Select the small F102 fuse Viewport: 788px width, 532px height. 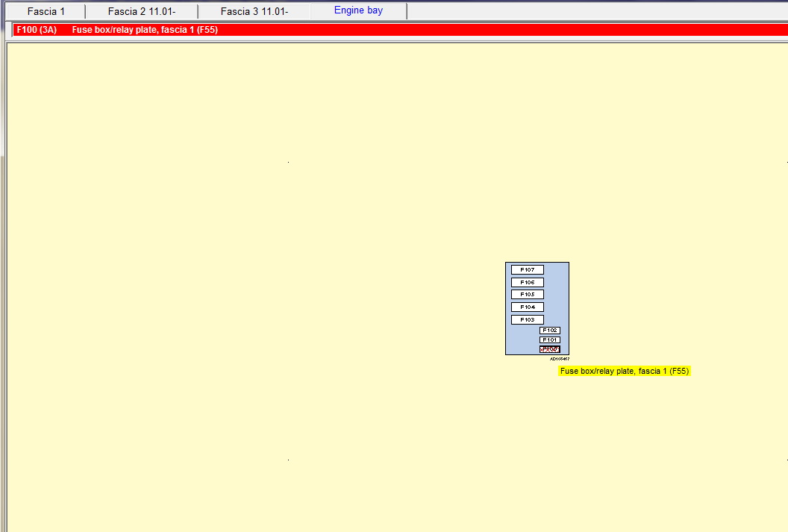point(550,331)
